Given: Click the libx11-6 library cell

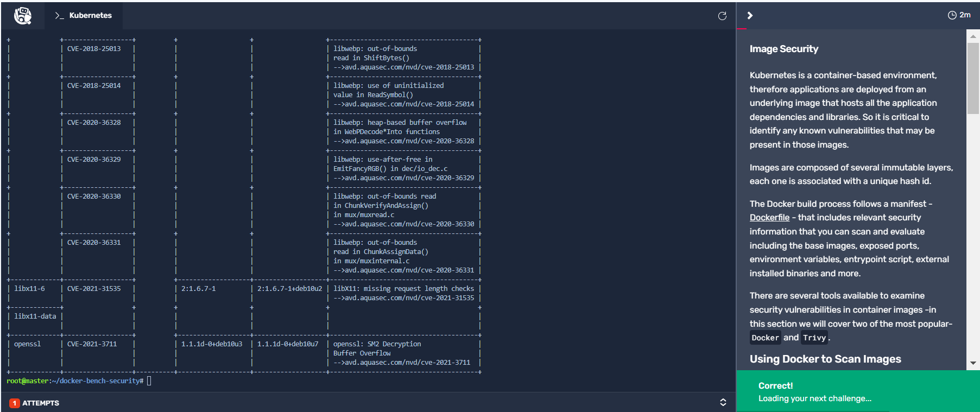Looking at the screenshot, I should coord(29,289).
